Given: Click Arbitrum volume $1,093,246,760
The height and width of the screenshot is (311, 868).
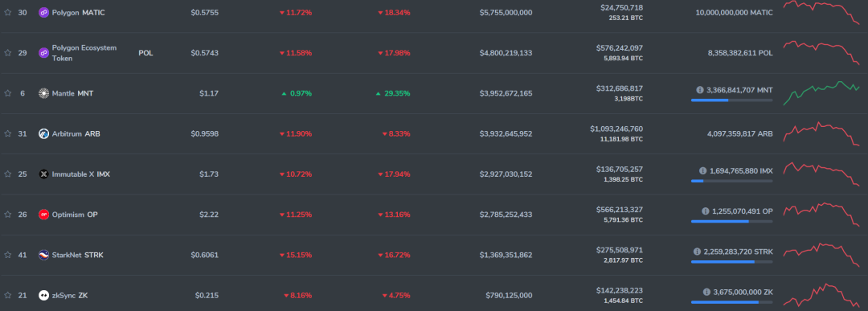Looking at the screenshot, I should point(616,129).
